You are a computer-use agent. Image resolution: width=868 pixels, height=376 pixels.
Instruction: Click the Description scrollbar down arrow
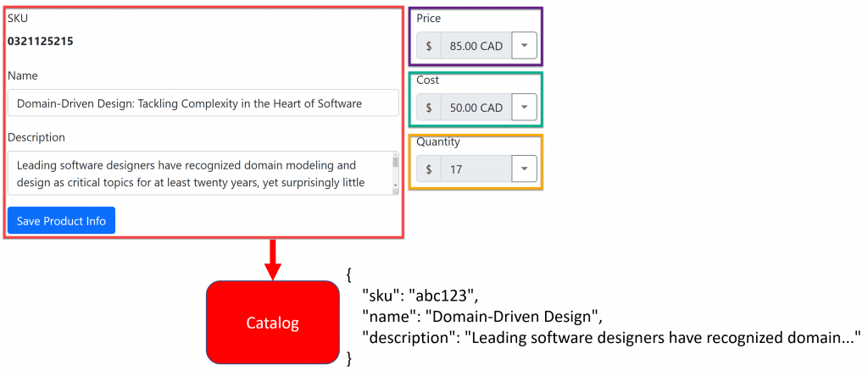395,186
